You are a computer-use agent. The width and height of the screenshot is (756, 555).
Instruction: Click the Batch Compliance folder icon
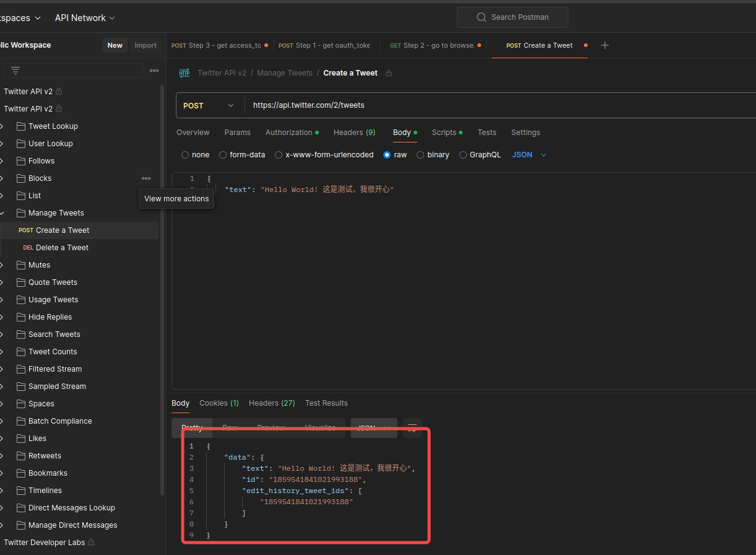(x=20, y=421)
